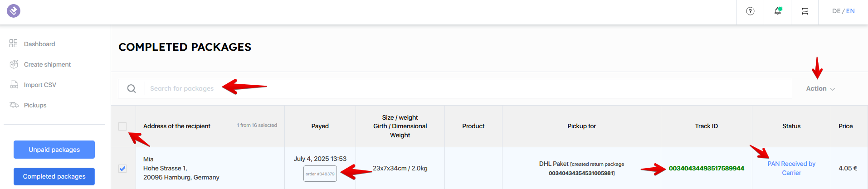Click the Dashboard grid icon
Image resolution: width=868 pixels, height=189 pixels.
click(x=13, y=44)
